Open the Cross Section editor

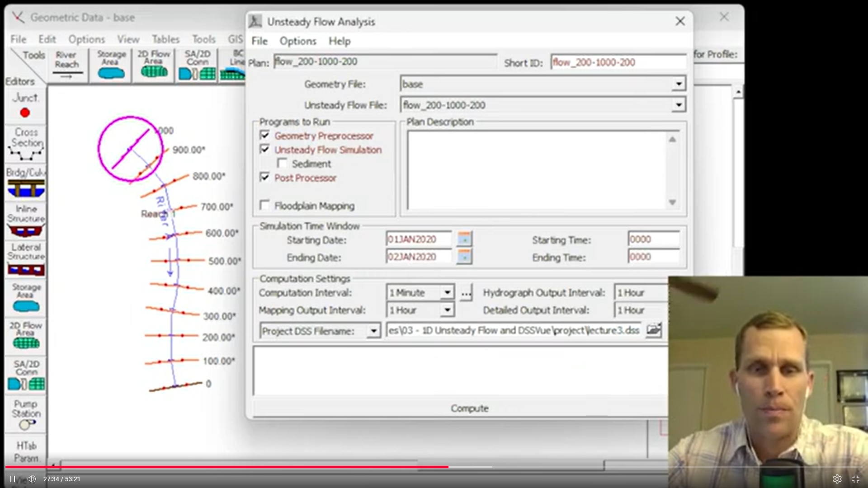coord(26,144)
